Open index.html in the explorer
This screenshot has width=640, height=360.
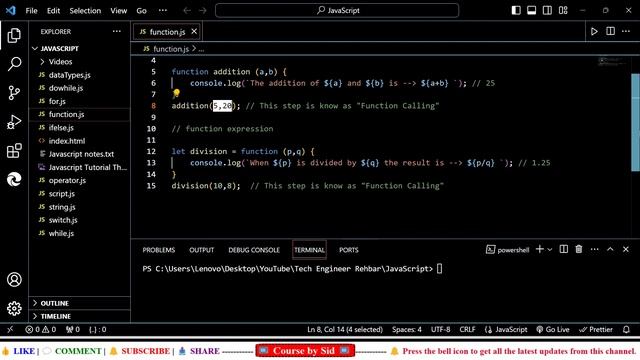(67, 141)
